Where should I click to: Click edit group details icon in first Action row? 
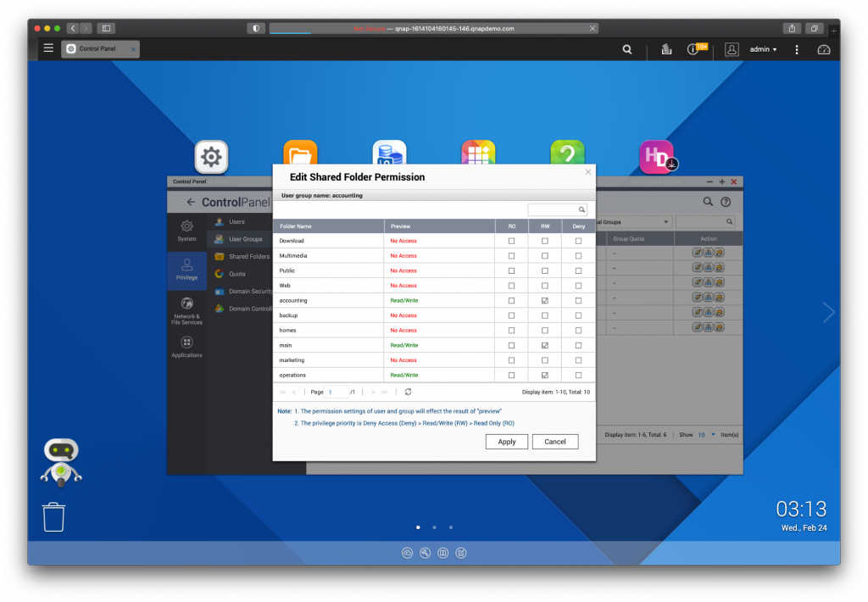(x=698, y=253)
